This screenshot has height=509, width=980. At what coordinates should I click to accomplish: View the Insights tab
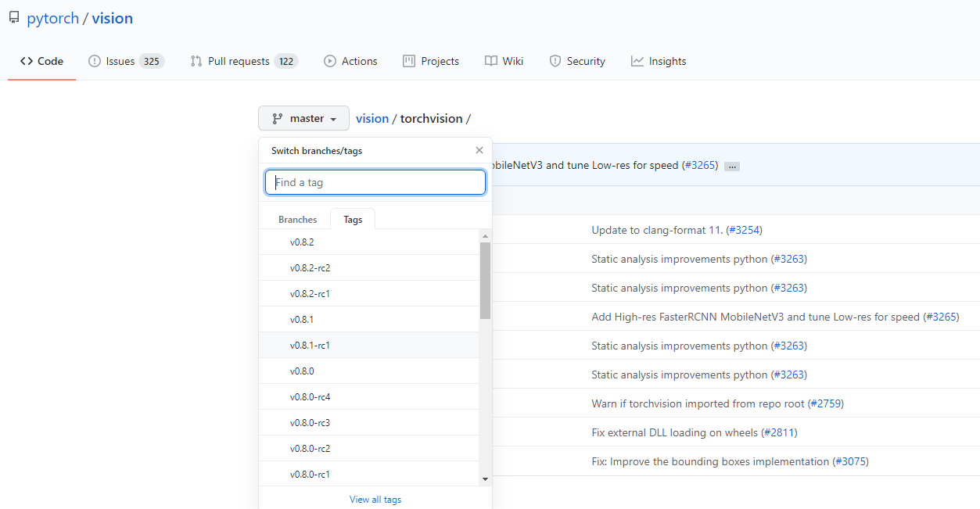point(659,61)
